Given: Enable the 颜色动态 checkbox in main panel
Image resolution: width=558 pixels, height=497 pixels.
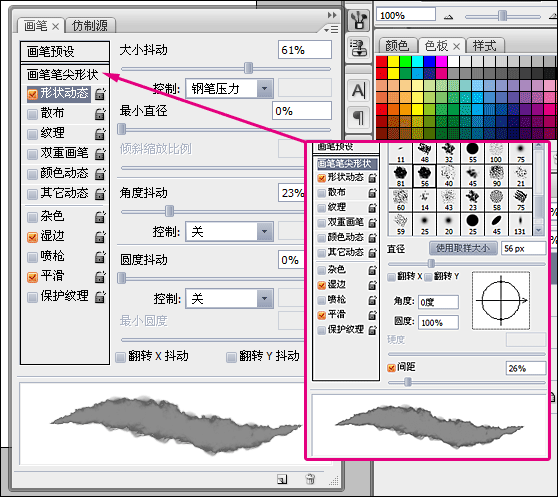Looking at the screenshot, I should click(32, 174).
